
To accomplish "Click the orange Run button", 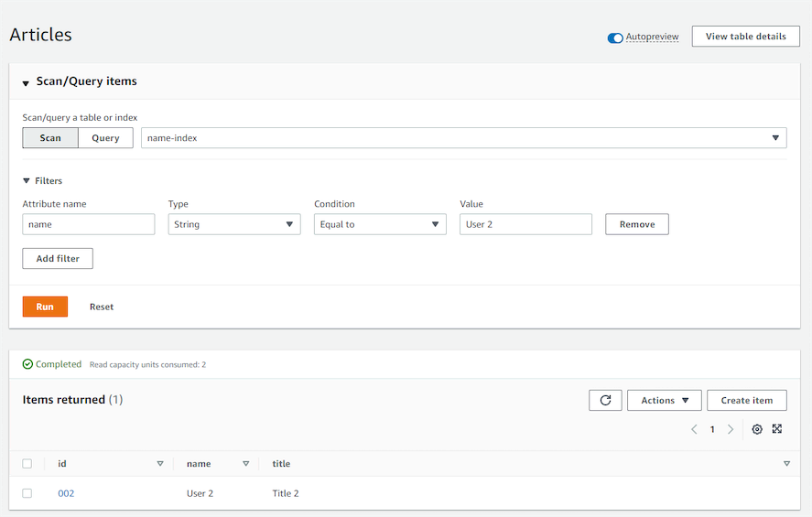I will pyautogui.click(x=45, y=307).
